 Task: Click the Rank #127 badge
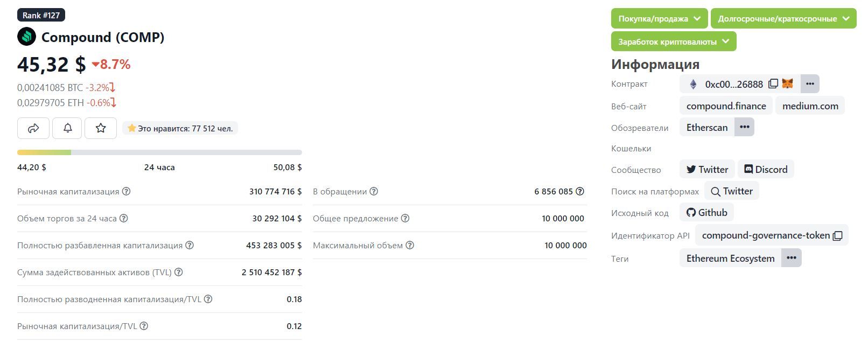pos(41,15)
